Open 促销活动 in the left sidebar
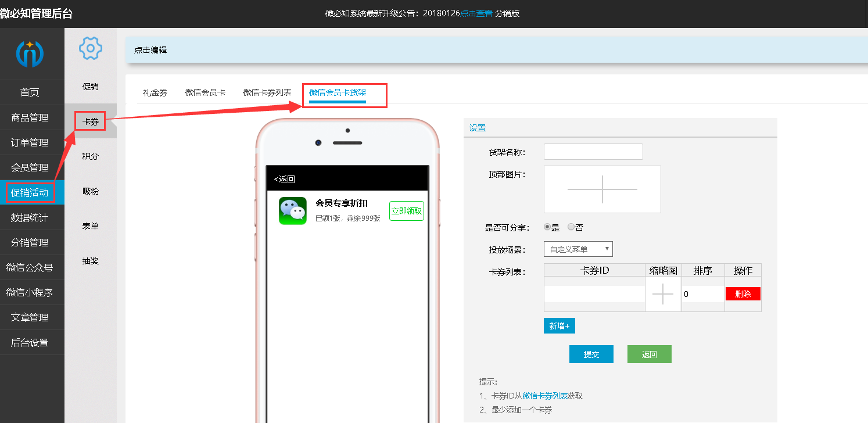The image size is (868, 423). (32, 192)
